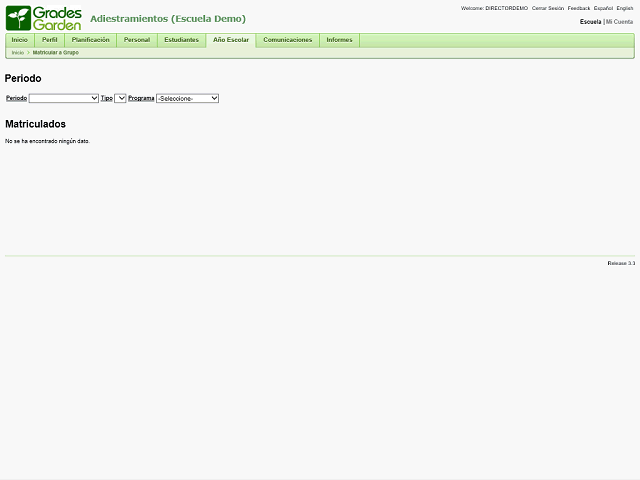This screenshot has height=480, width=640.
Task: Switch to the Personal tab
Action: [x=137, y=40]
